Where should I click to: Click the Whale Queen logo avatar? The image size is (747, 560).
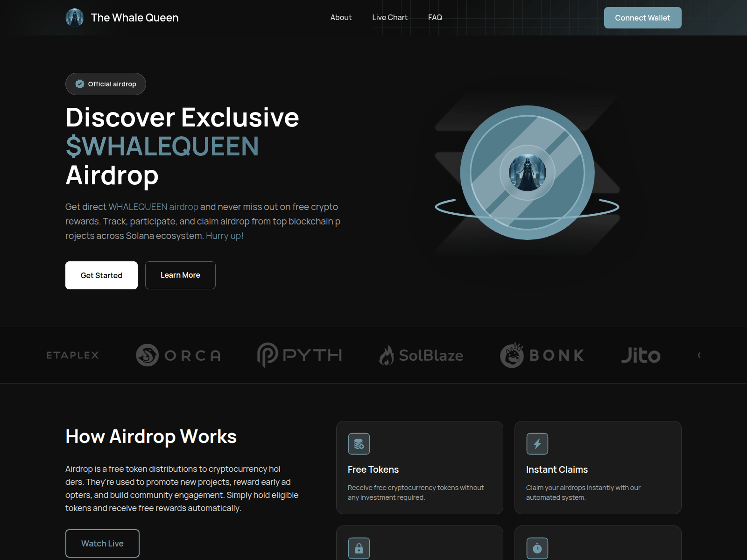pos(75,18)
